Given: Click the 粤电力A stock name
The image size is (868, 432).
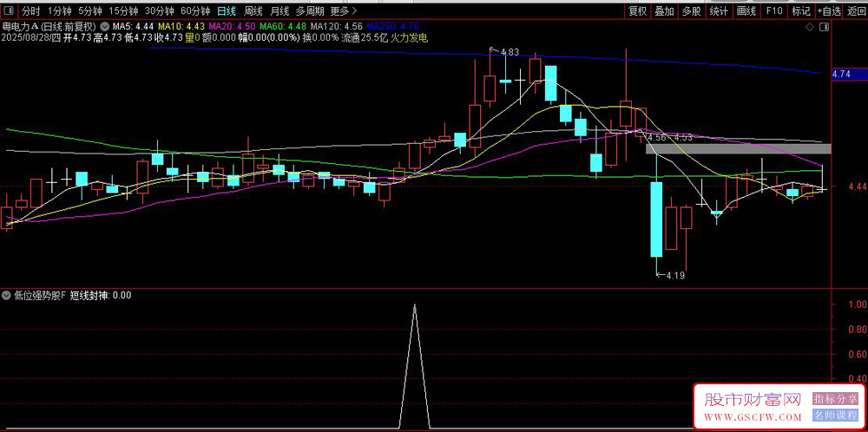Looking at the screenshot, I should click(x=21, y=27).
